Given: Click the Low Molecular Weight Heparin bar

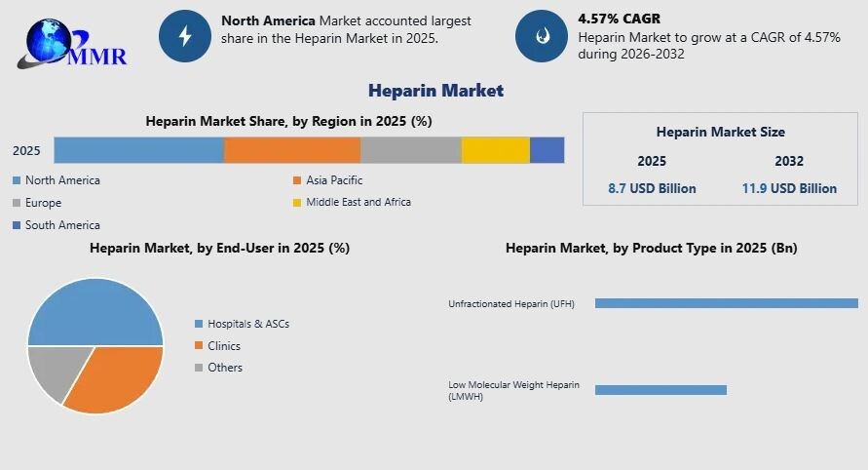Looking at the screenshot, I should (x=660, y=390).
